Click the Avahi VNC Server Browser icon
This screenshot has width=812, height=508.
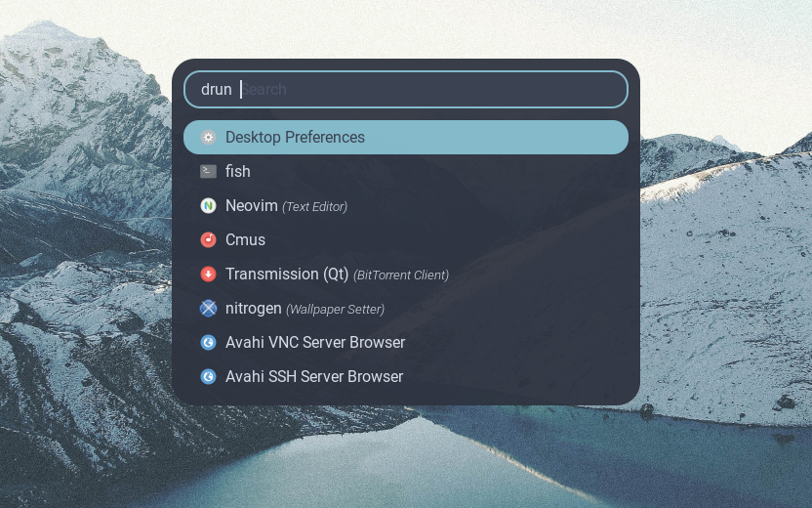(208, 343)
